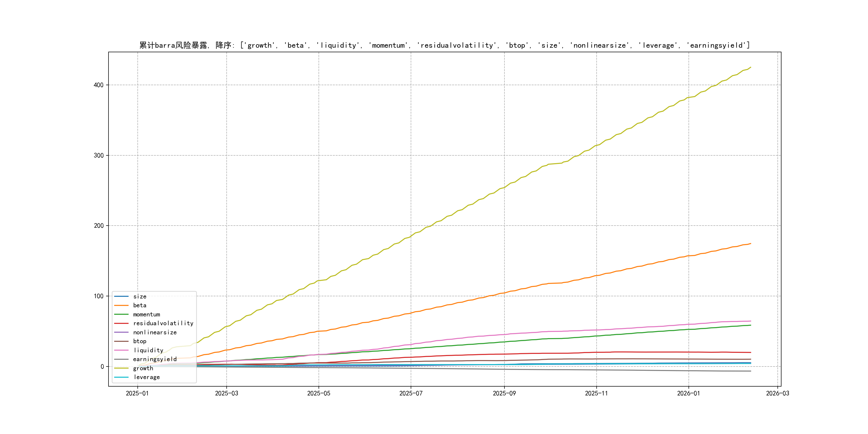Click the btop legend label

click(x=140, y=341)
